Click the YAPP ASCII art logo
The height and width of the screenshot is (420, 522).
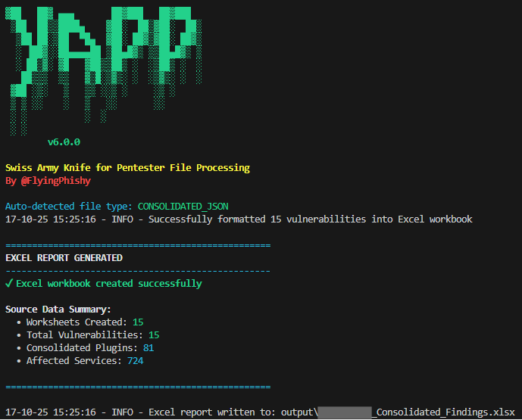104,70
